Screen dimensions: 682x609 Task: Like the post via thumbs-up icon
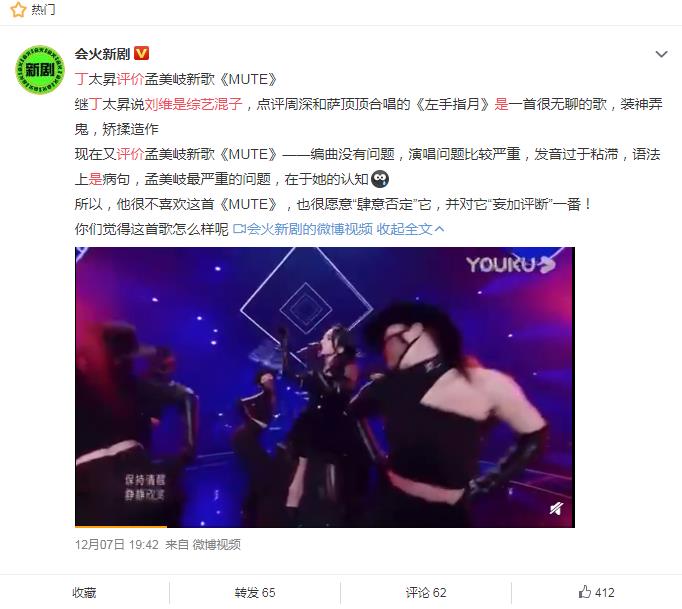(x=585, y=592)
